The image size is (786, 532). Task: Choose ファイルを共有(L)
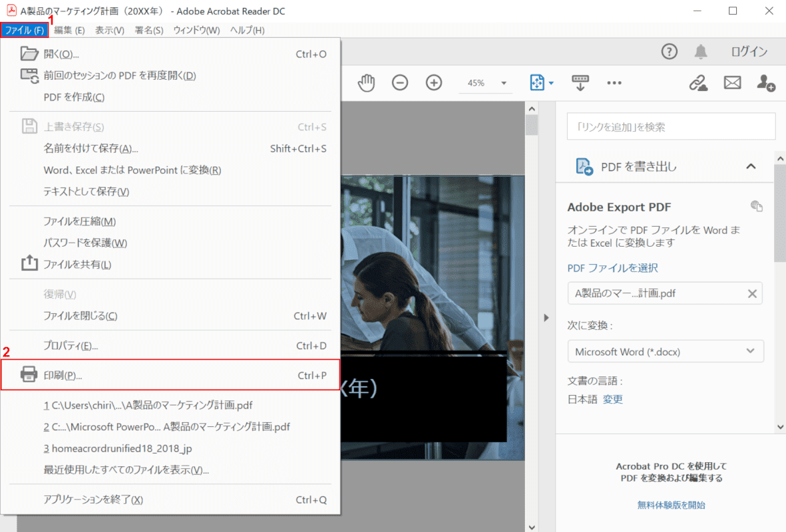pos(170,264)
